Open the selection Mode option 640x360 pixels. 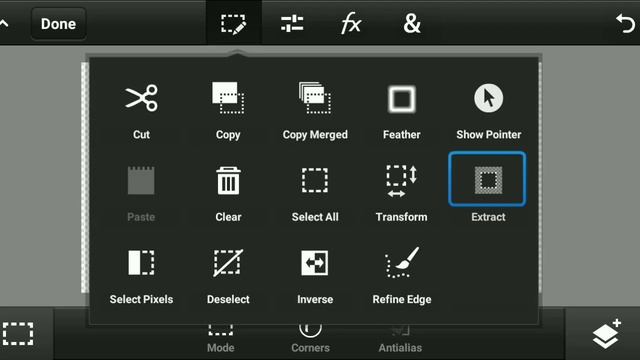[x=220, y=339]
